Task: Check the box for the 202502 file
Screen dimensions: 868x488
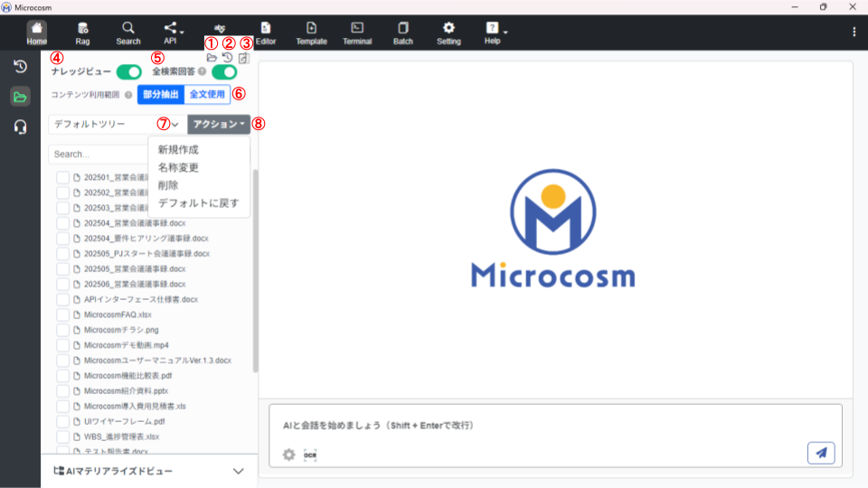Action: click(x=63, y=192)
